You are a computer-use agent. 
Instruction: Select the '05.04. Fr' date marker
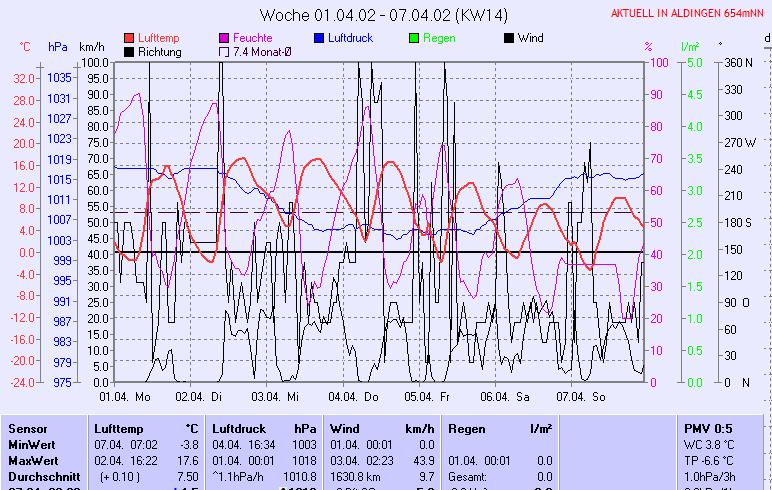[x=426, y=396]
